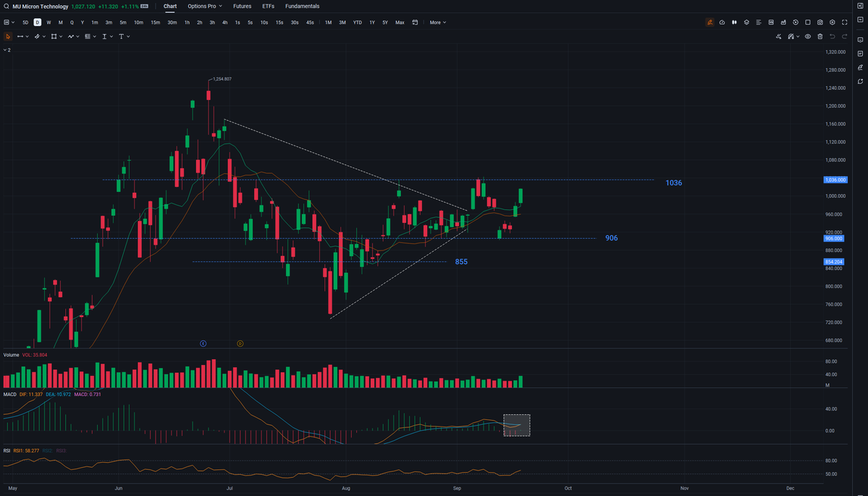868x496 pixels.
Task: Click the blue E earnings marker on chart
Action: (x=203, y=344)
